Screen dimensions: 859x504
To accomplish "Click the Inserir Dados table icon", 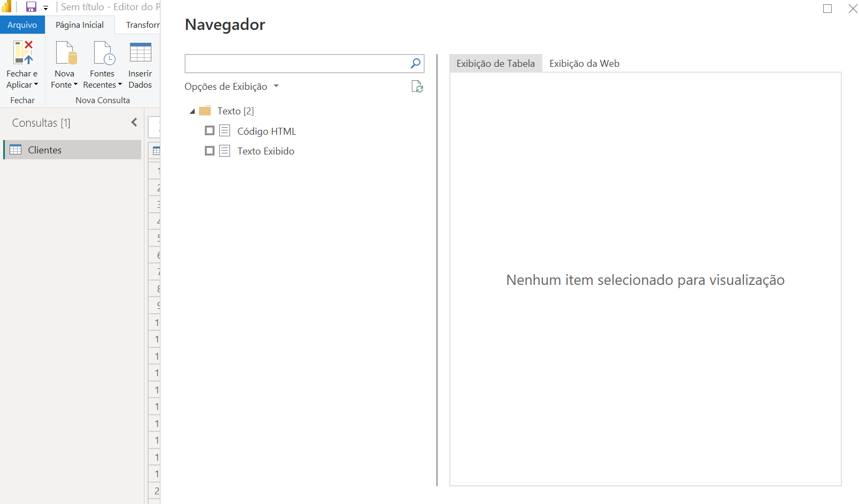I will tap(141, 52).
